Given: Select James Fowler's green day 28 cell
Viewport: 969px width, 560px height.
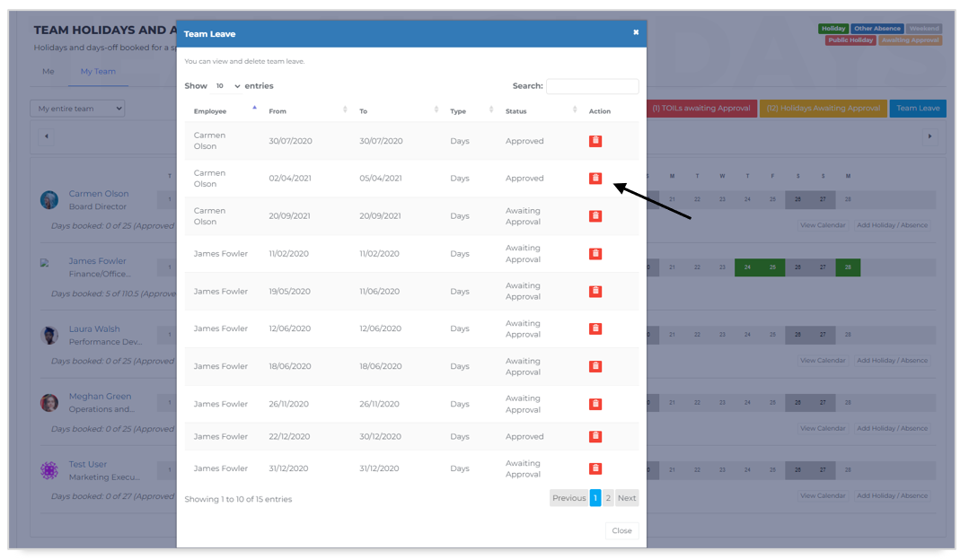Looking at the screenshot, I should 848,267.
